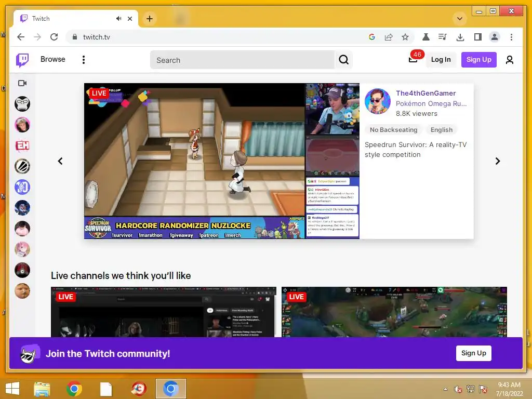Open the blue circular emblem channel

[22, 187]
